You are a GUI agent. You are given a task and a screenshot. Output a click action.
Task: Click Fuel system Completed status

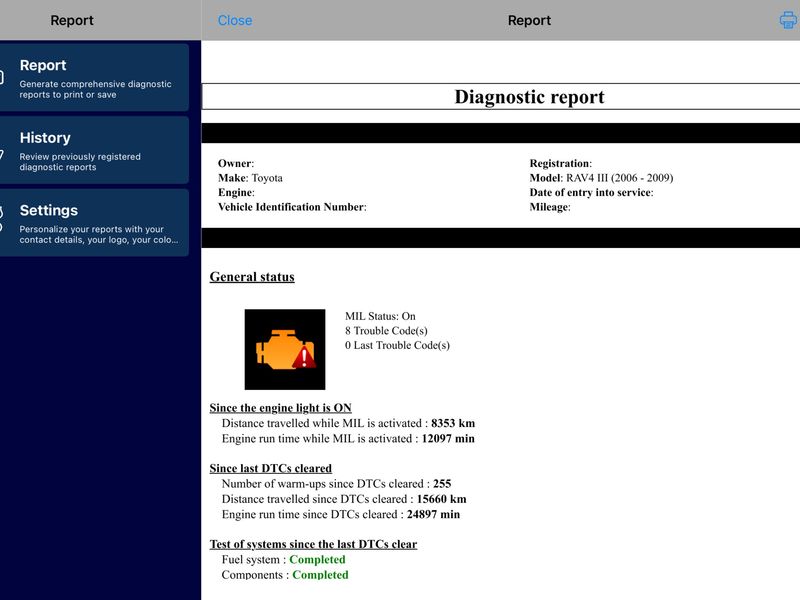tap(317, 560)
